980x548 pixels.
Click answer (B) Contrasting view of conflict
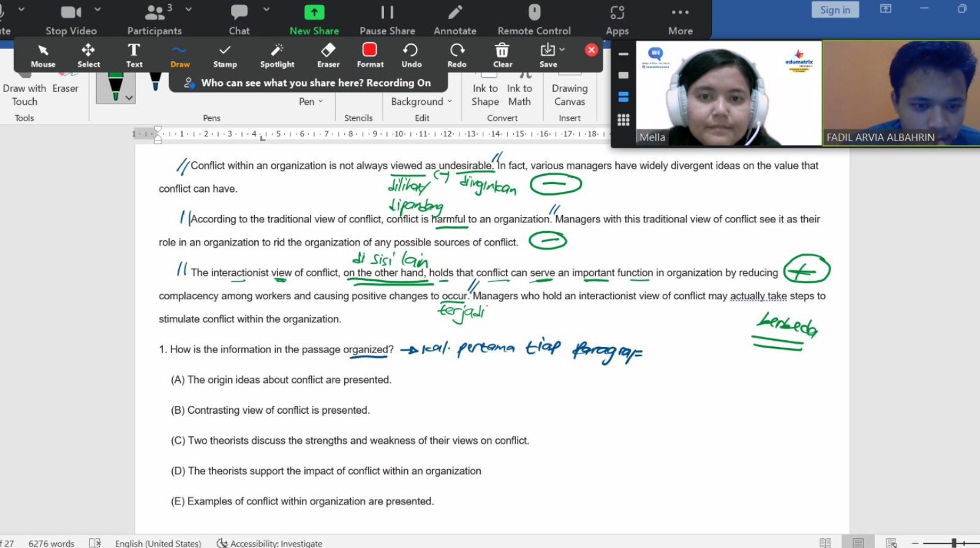point(270,410)
